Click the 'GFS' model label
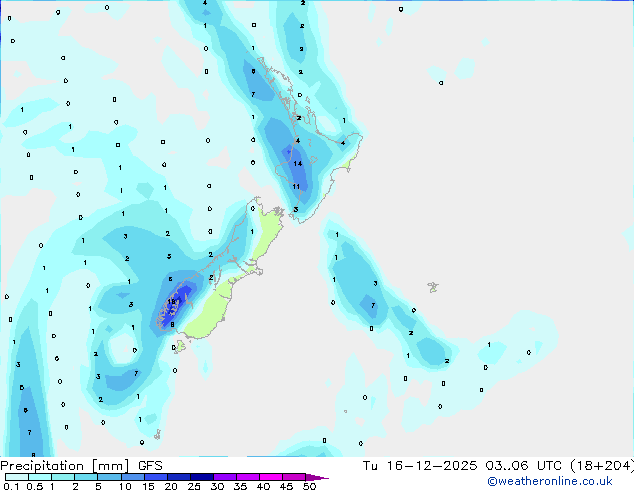 point(150,466)
